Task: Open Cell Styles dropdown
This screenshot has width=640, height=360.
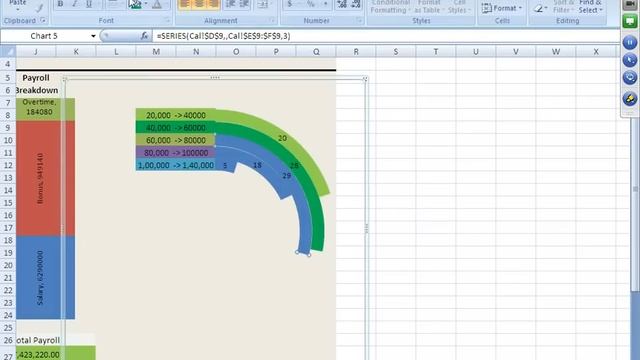Action: 459,7
